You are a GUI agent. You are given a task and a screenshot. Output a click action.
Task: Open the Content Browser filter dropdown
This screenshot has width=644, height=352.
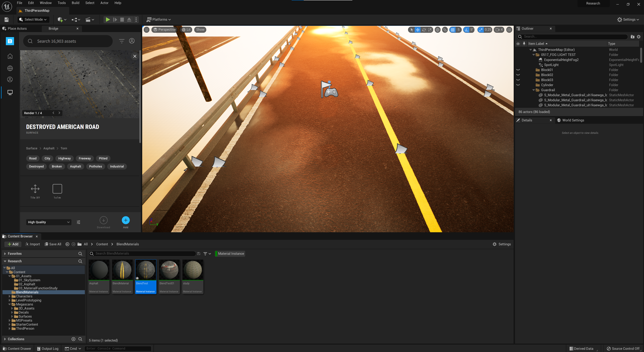click(207, 254)
